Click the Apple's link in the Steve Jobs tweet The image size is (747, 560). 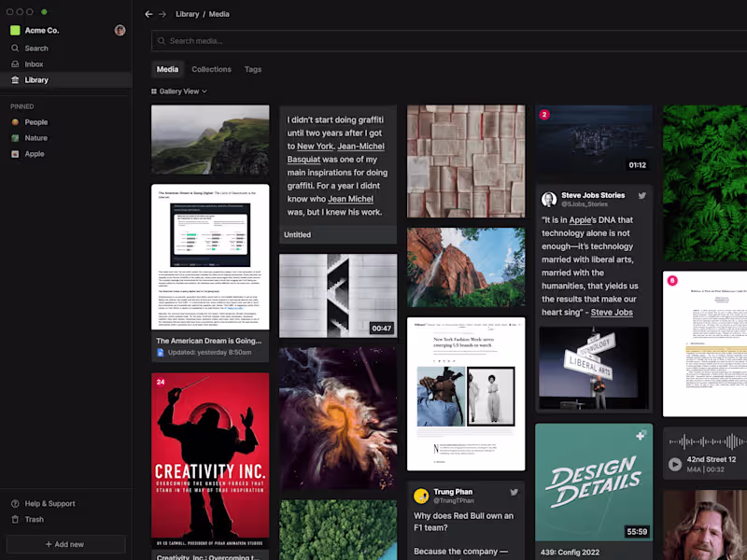pos(583,220)
